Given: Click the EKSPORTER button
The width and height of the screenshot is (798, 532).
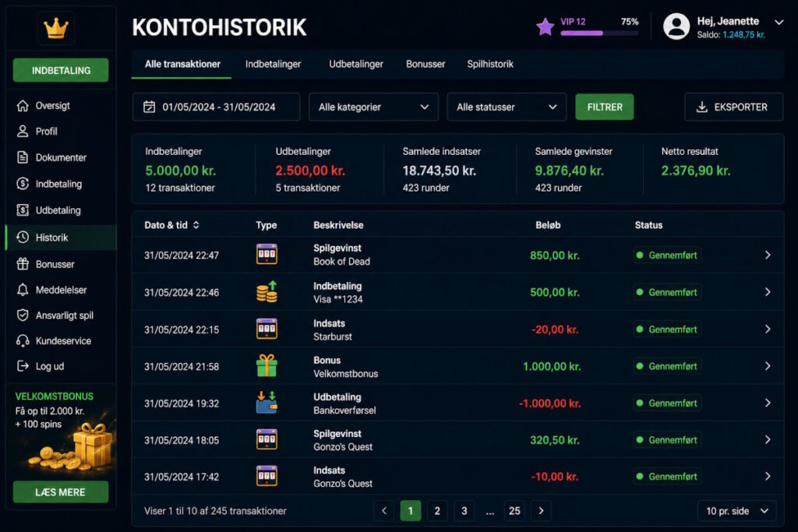Looking at the screenshot, I should (733, 107).
